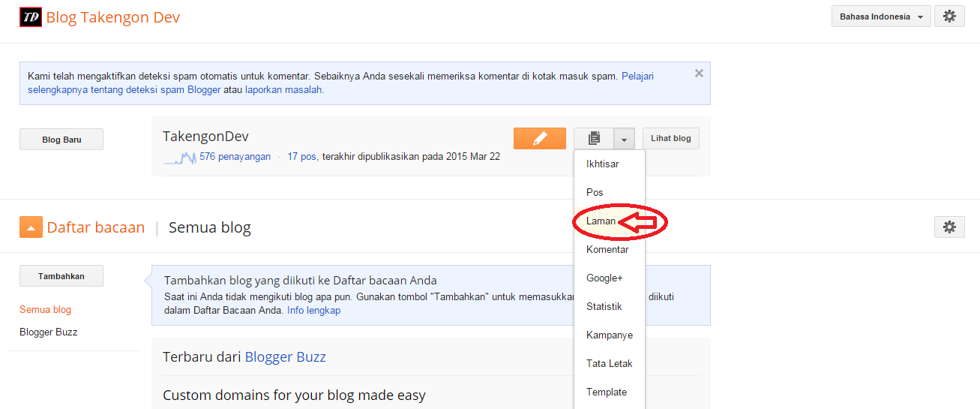Open the 576 penayangan link
The width and height of the screenshot is (980, 409).
pyautogui.click(x=235, y=157)
